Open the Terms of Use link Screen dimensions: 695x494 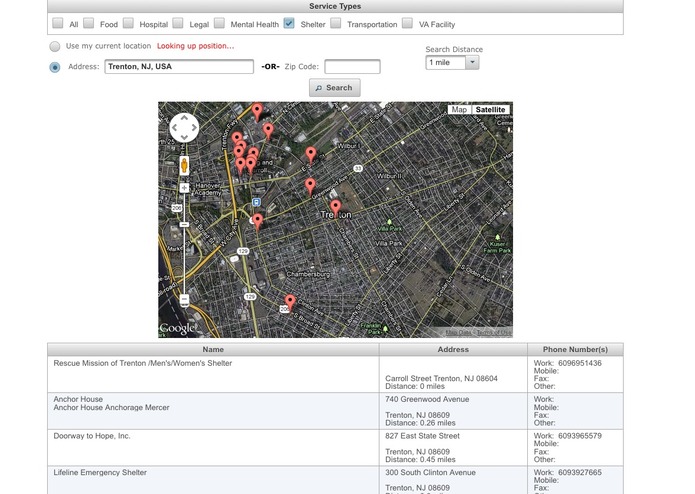point(493,332)
